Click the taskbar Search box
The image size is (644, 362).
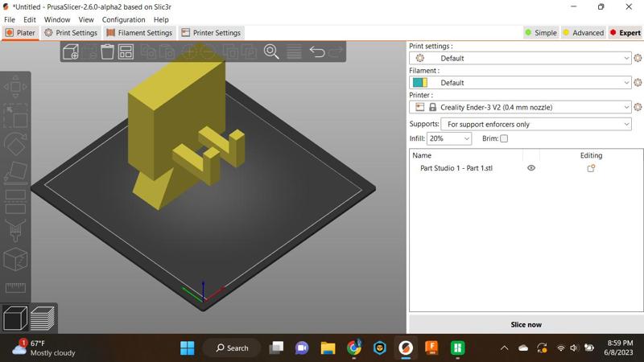coord(232,348)
